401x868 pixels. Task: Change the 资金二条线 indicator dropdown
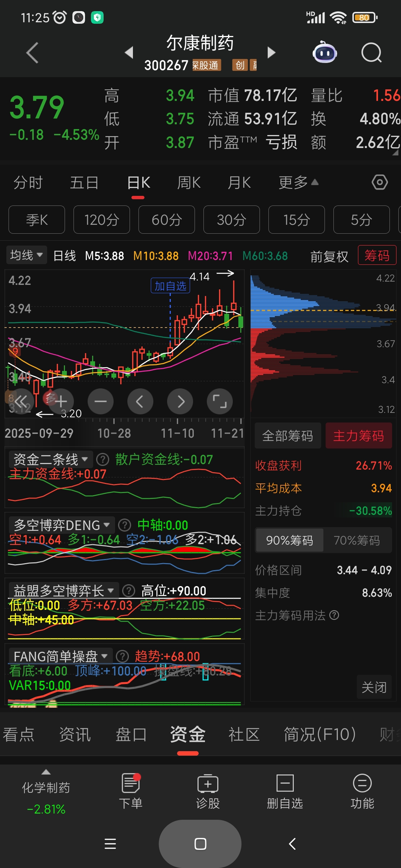tap(50, 460)
